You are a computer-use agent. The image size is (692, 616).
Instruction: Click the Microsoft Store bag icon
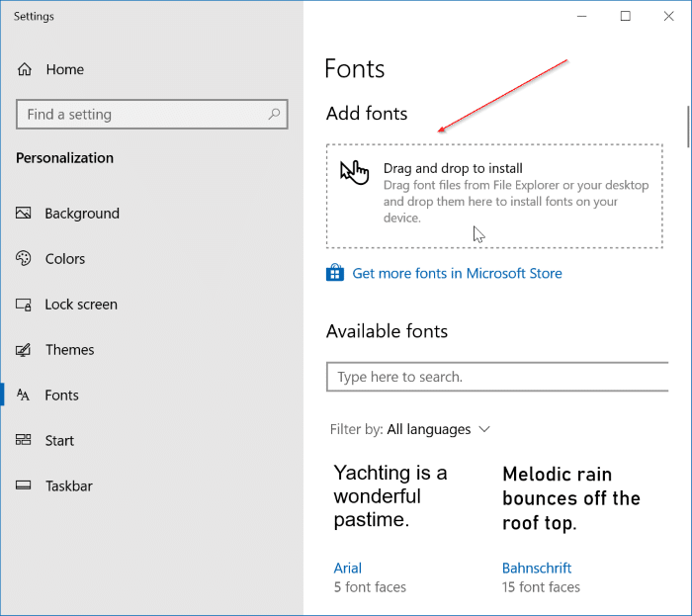[335, 273]
